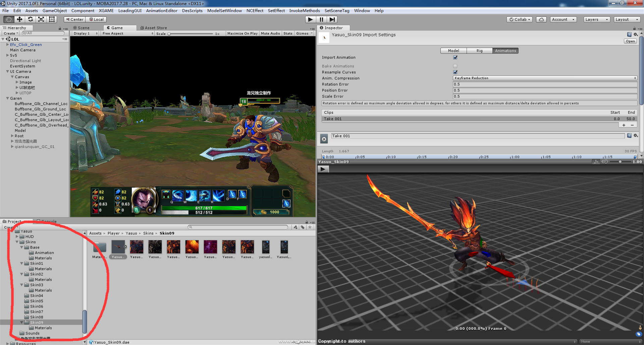Click the Open button in Inspector

coord(630,41)
